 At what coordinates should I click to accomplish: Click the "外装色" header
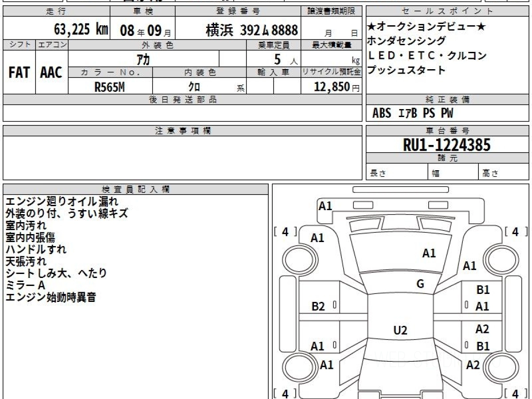157,45
